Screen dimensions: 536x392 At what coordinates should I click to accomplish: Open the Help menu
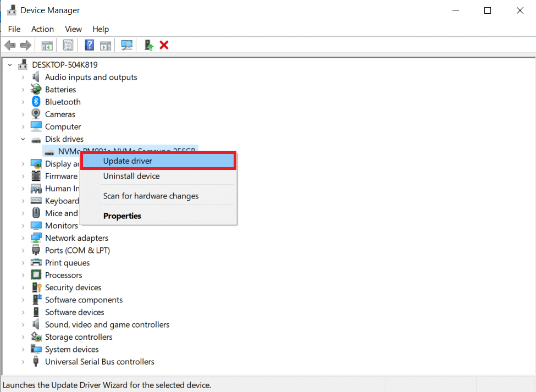pyautogui.click(x=101, y=29)
